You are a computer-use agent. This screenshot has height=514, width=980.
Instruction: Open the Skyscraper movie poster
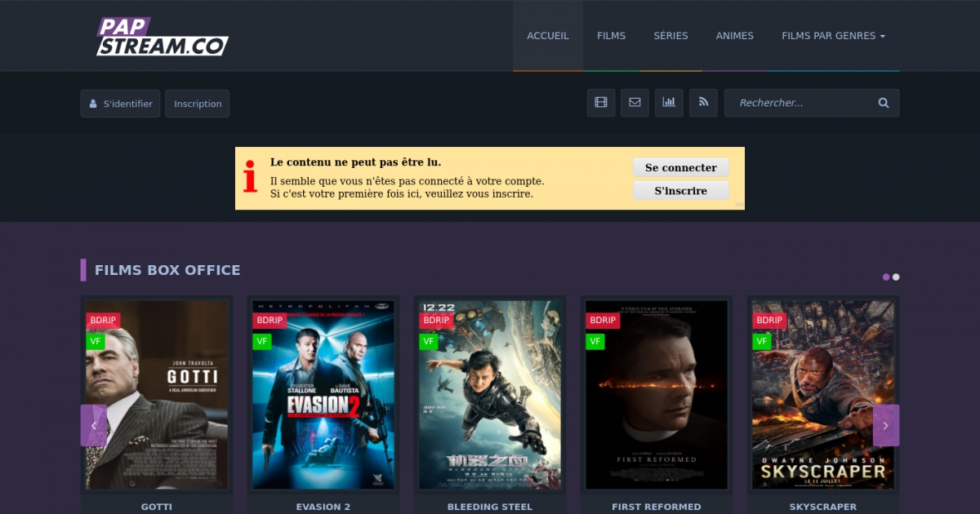[823, 395]
